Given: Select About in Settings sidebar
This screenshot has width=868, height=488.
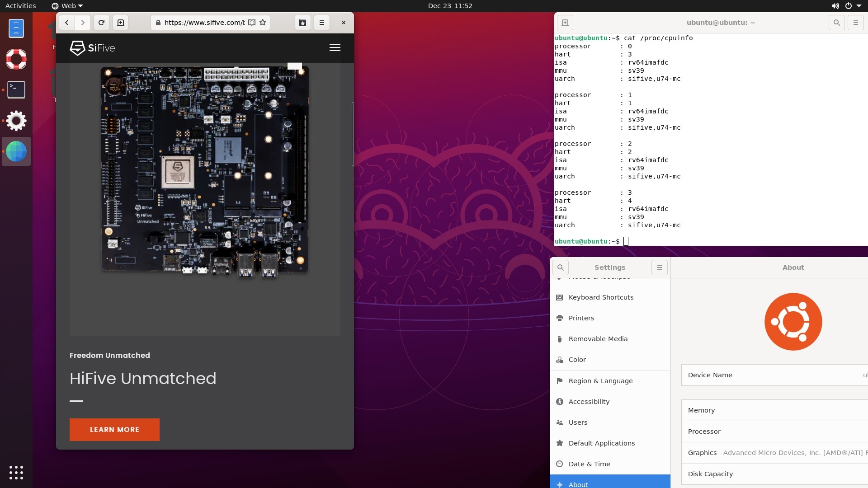Looking at the screenshot, I should 610,482.
